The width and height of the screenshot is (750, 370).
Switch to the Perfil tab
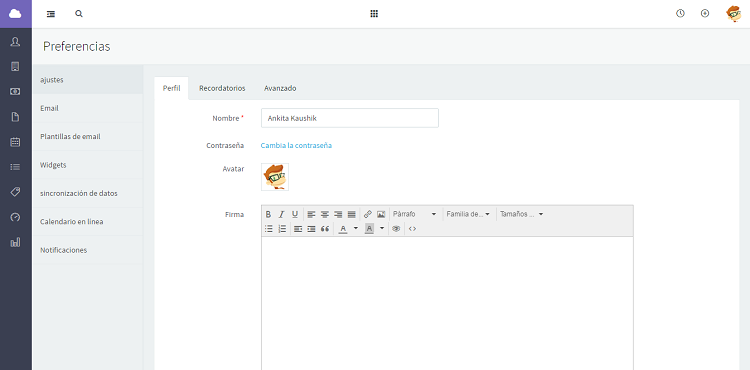(x=171, y=88)
